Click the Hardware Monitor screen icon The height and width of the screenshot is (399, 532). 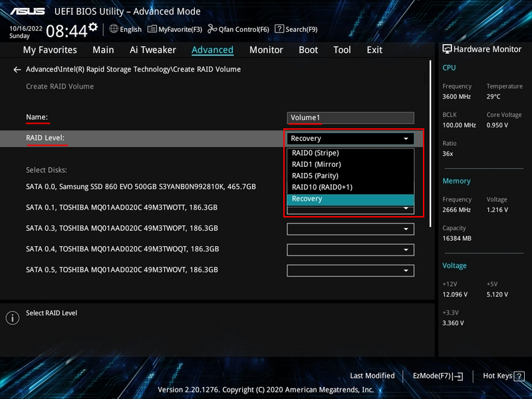[x=447, y=49]
